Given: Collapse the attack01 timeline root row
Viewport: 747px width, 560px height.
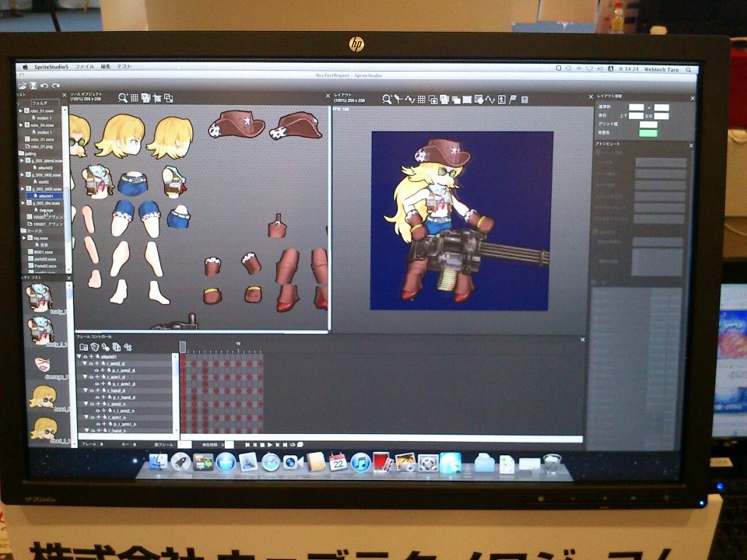Looking at the screenshot, I should [x=79, y=356].
